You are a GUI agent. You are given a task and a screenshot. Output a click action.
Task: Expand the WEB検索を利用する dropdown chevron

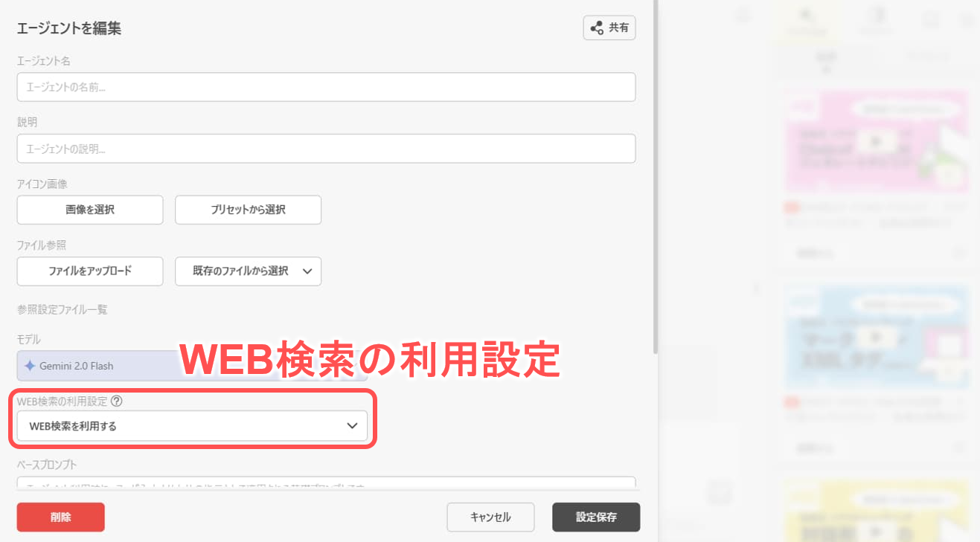click(x=353, y=426)
